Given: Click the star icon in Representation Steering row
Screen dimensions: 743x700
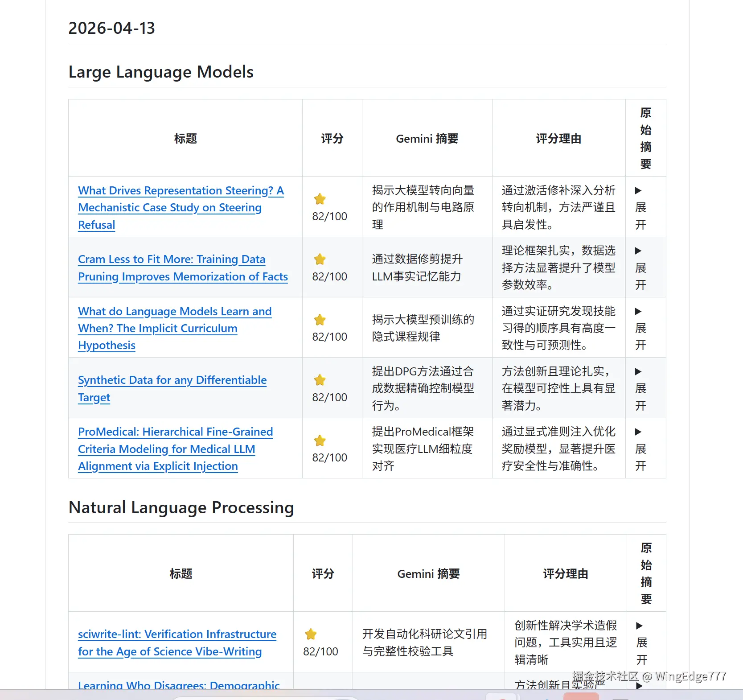Looking at the screenshot, I should click(320, 199).
